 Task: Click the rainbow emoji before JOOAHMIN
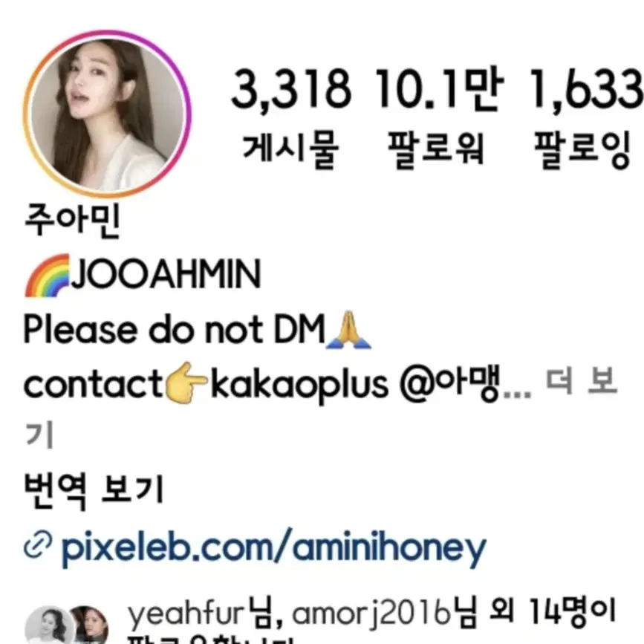(48, 276)
